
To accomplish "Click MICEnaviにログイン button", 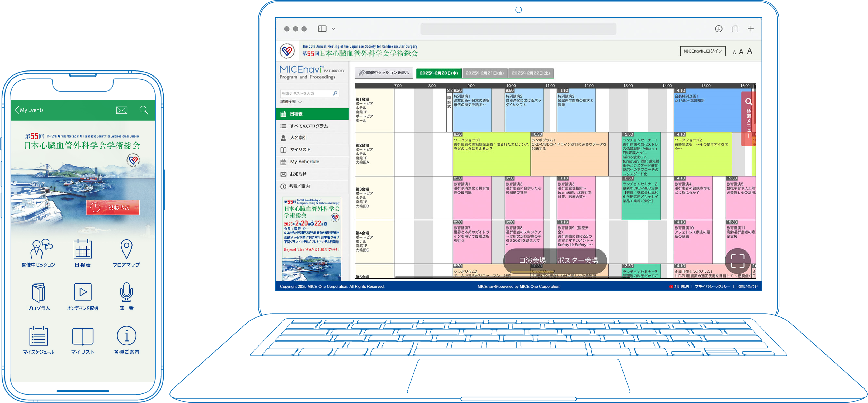I will [x=702, y=51].
